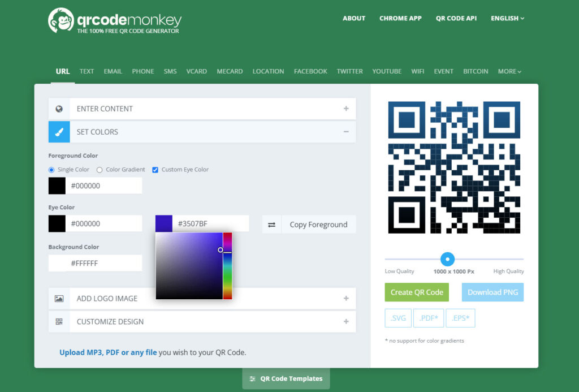This screenshot has width=579, height=392.
Task: Switch to the SMS tab
Action: pos(170,71)
